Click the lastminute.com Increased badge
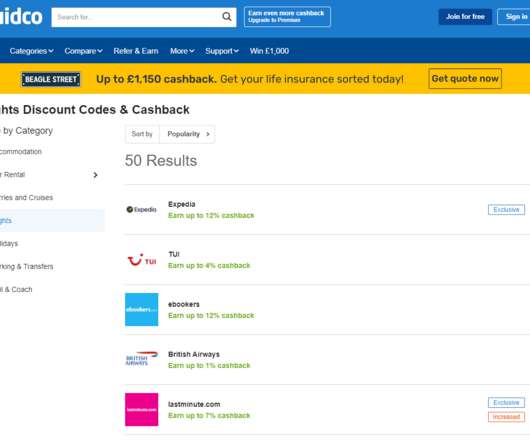 (x=506, y=417)
